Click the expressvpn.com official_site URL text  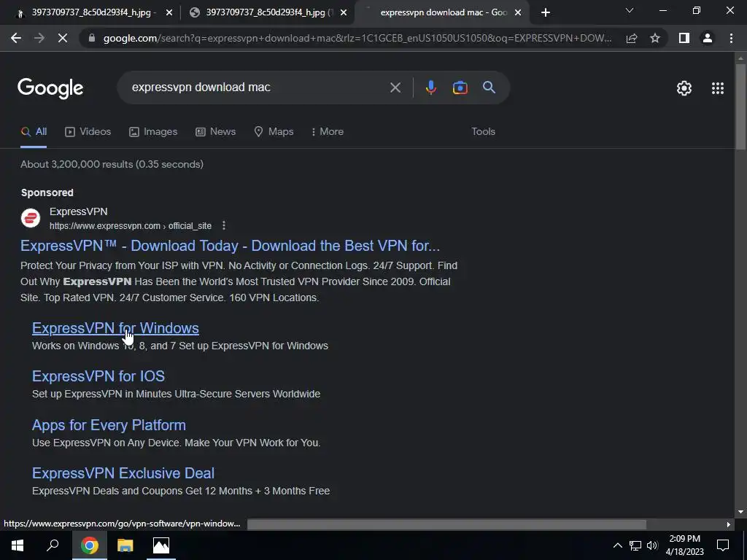click(131, 226)
